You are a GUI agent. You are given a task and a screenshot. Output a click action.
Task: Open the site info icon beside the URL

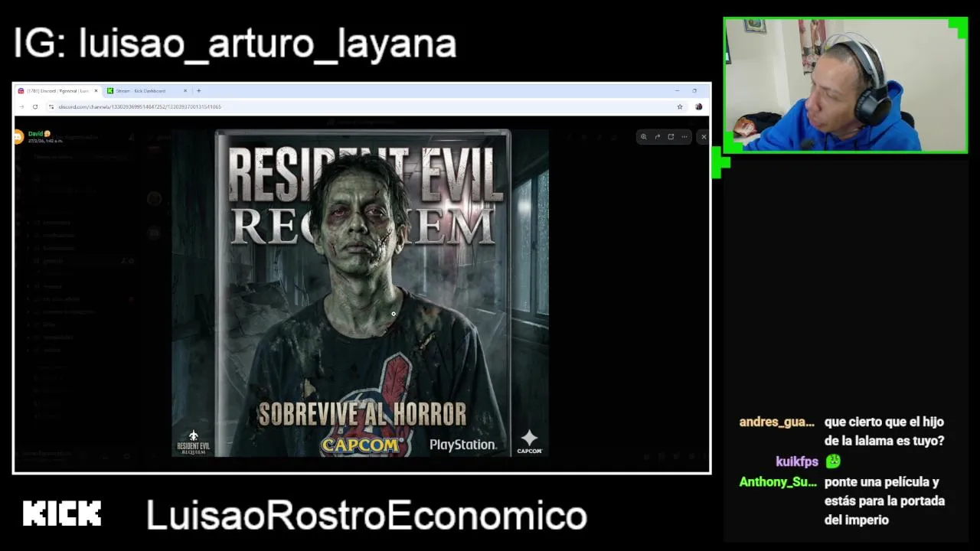pos(51,106)
